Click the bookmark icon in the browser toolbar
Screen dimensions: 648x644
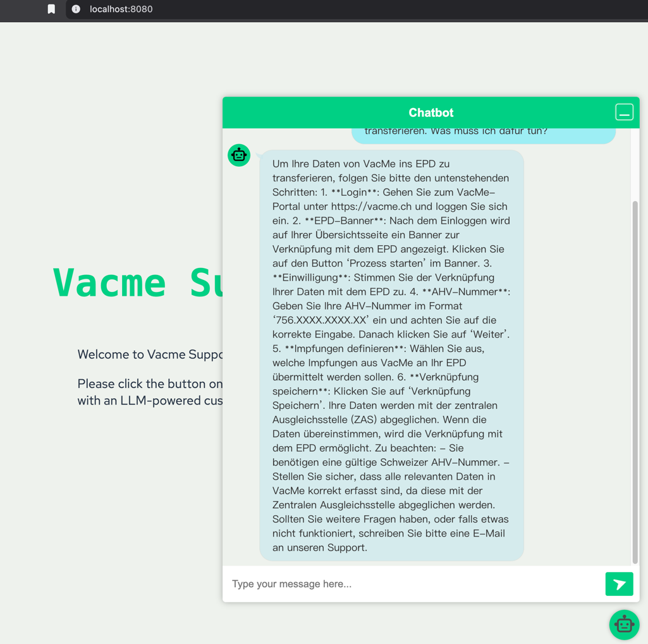(51, 9)
